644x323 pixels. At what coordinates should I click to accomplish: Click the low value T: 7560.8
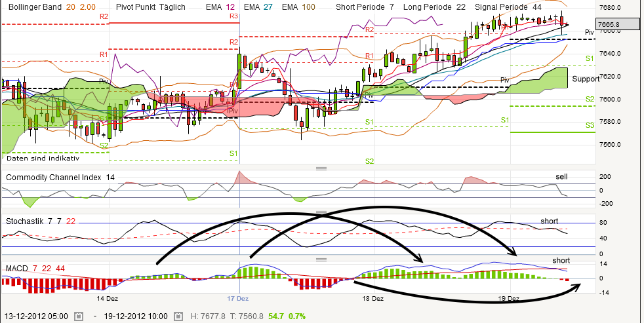(x=246, y=316)
